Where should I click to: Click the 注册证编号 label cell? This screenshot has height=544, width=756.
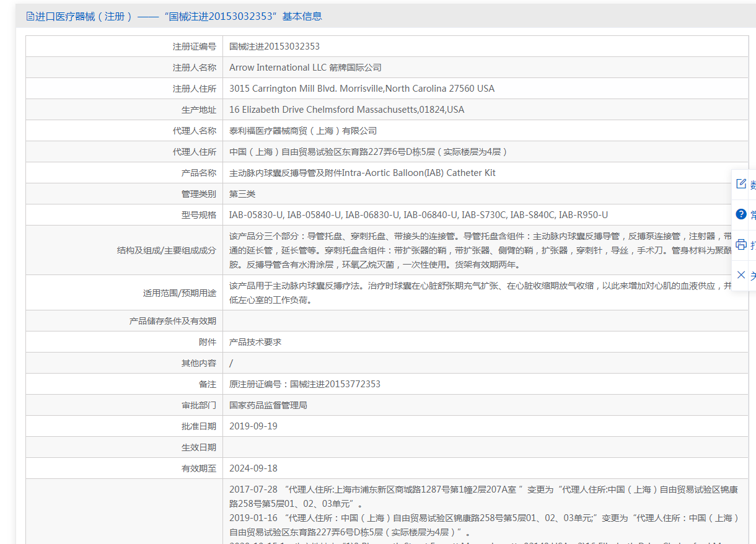point(124,46)
